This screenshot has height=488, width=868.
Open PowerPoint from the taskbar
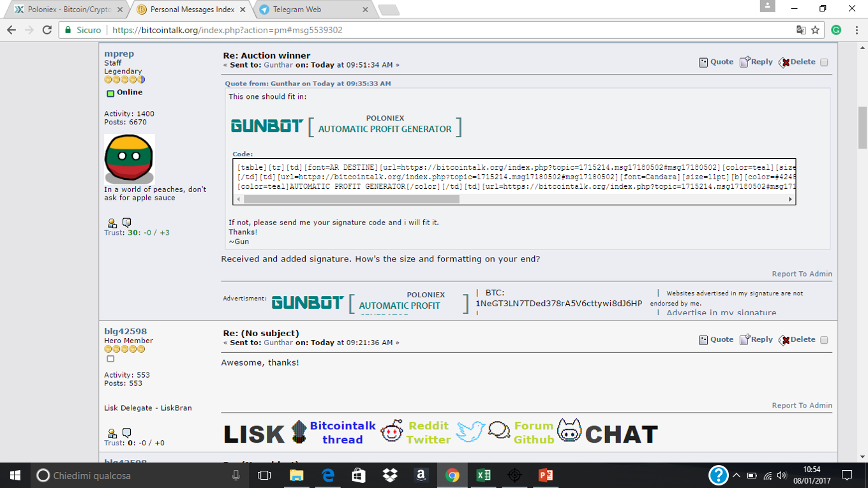545,475
